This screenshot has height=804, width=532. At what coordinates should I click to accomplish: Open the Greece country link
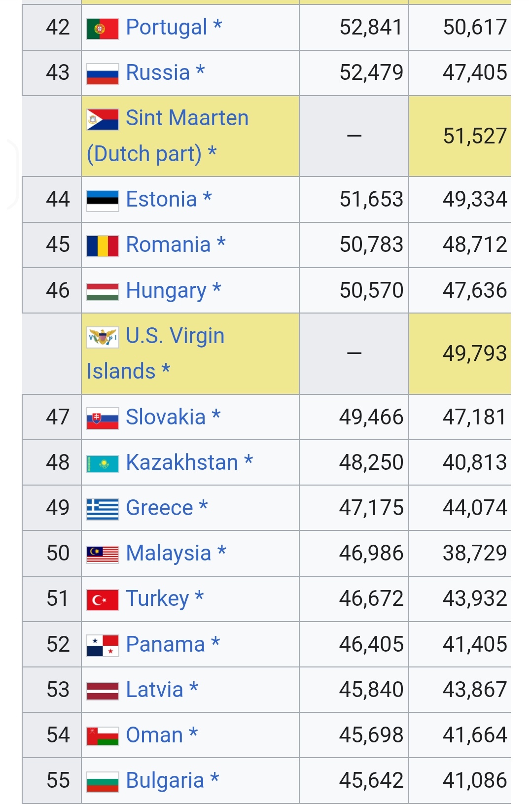click(159, 508)
